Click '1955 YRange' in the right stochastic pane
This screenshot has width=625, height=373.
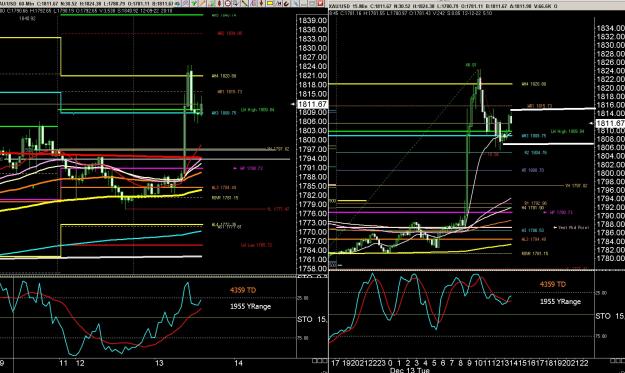click(x=560, y=302)
